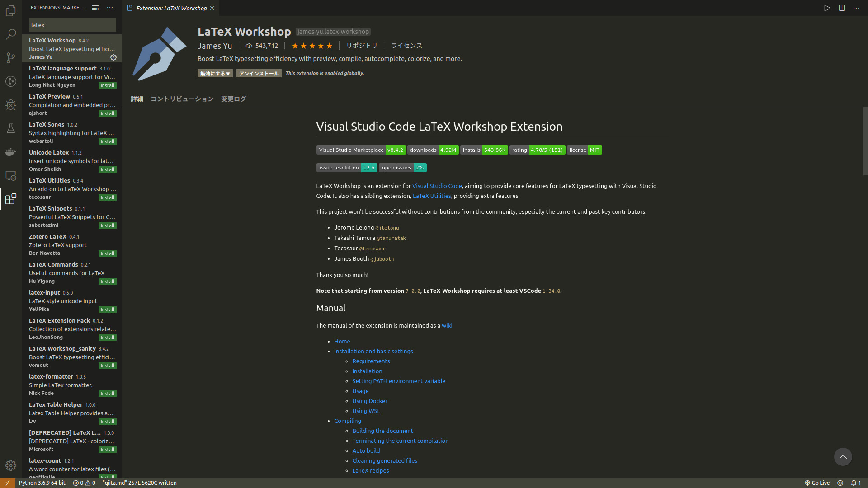Viewport: 868px width, 488px height.
Task: Click gear icon on LaTeX Workshop entry
Action: (x=113, y=57)
